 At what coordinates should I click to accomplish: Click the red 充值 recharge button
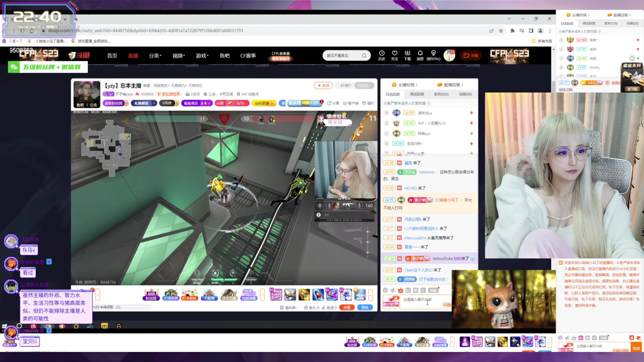(x=347, y=307)
